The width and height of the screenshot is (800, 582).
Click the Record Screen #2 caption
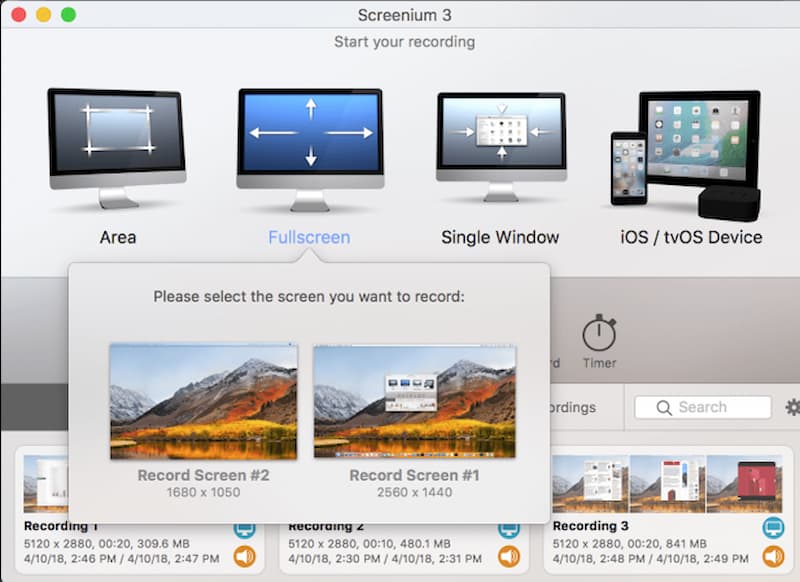(x=203, y=475)
